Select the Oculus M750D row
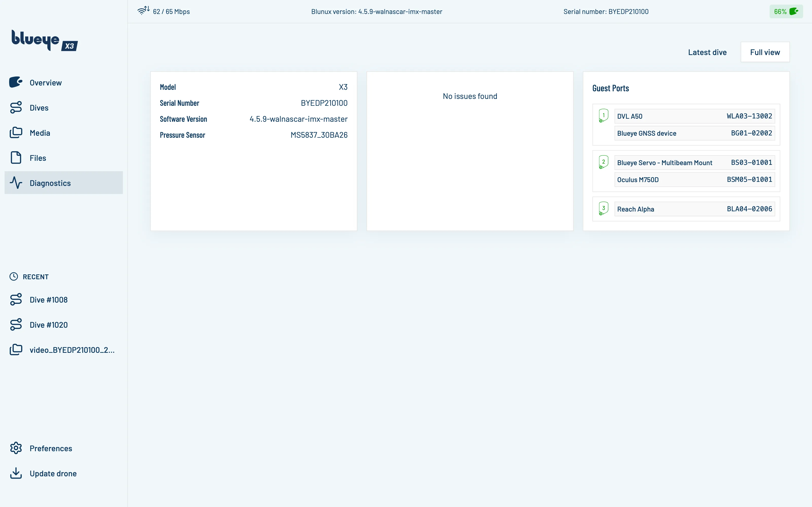The image size is (812, 507). point(694,179)
